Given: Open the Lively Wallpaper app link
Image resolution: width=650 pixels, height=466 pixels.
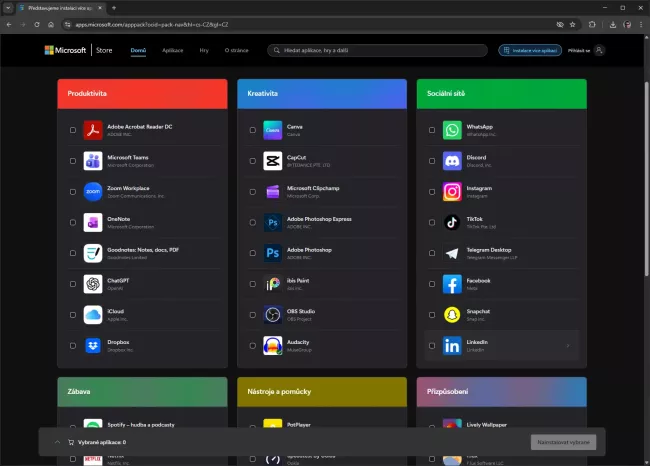Looking at the screenshot, I should (487, 425).
